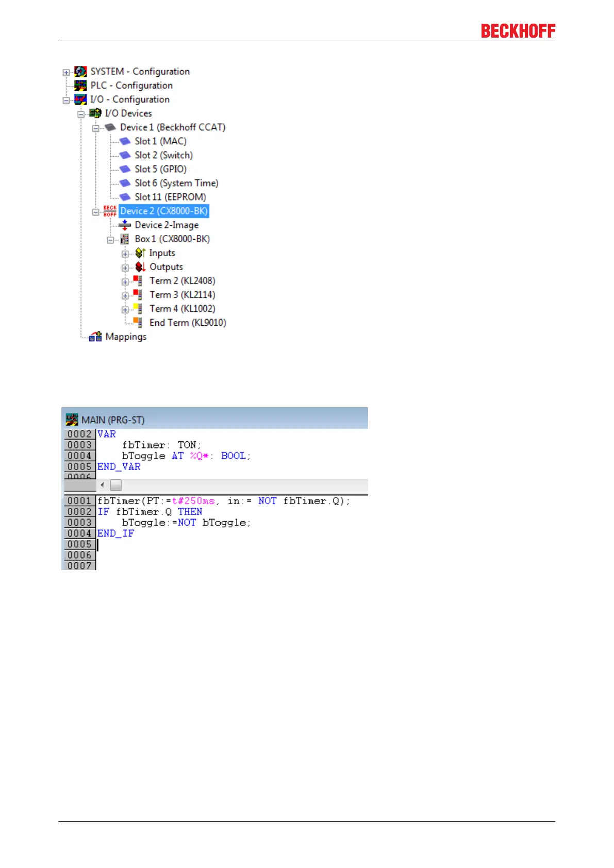Click the IF fbTimer.Q THEN line
The height and width of the screenshot is (868, 614).
(150, 512)
